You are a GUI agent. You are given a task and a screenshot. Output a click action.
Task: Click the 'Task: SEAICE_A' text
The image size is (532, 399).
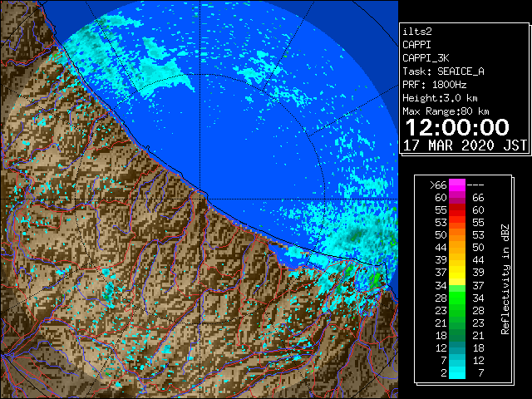tap(443, 71)
